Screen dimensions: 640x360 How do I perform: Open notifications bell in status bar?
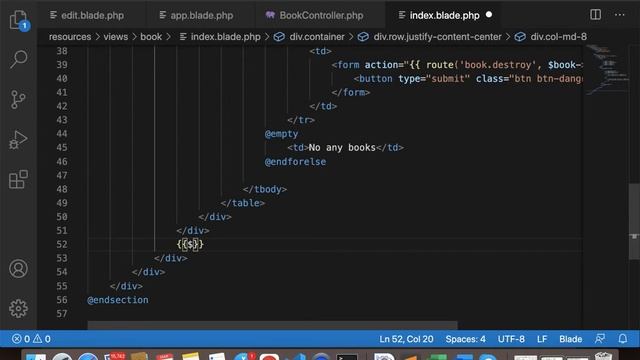point(623,339)
